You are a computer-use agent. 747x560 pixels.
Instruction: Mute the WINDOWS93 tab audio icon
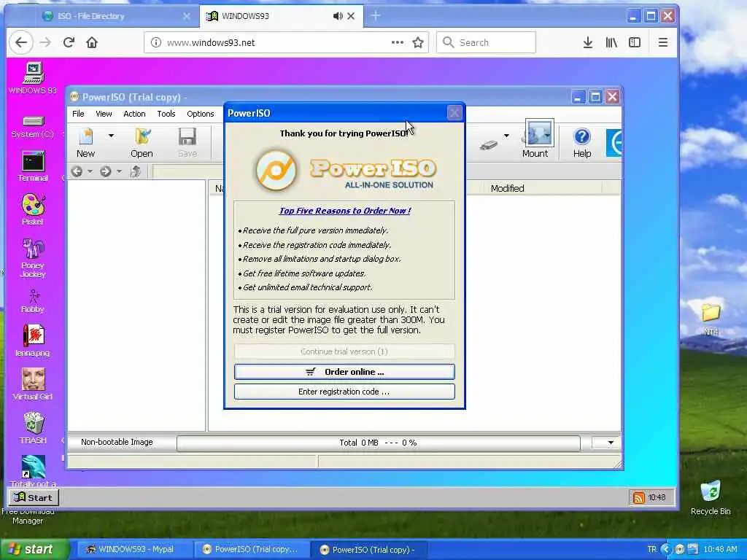338,16
